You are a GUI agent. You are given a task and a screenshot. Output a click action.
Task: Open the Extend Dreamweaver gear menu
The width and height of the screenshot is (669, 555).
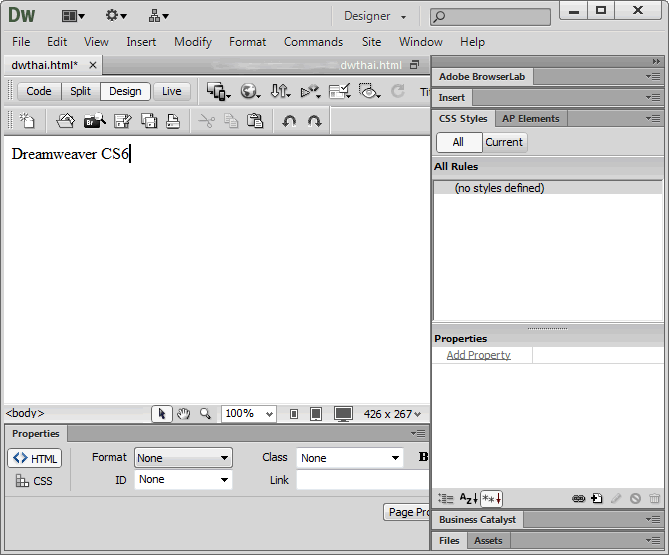(x=116, y=16)
